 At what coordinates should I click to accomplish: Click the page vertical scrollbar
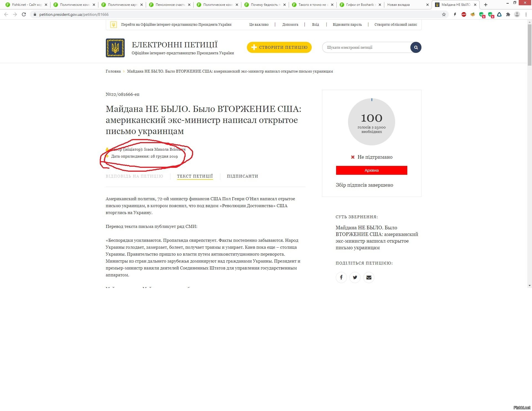[x=530, y=154]
